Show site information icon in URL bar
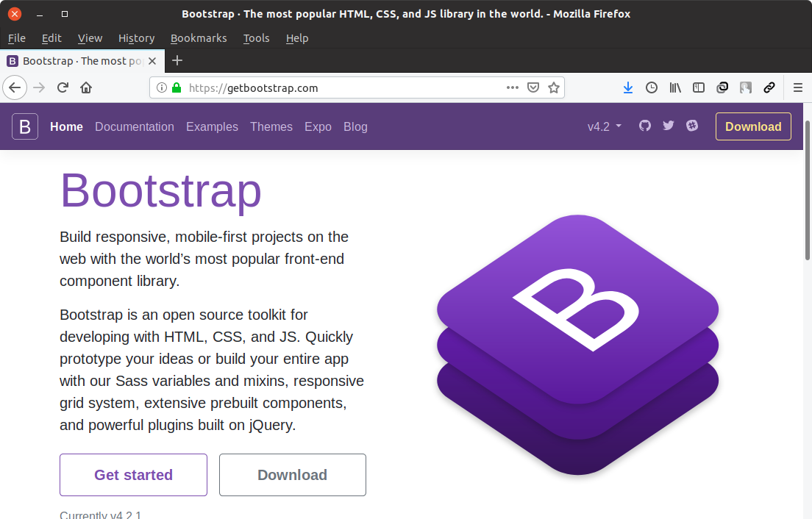Image resolution: width=812 pixels, height=519 pixels. click(162, 87)
